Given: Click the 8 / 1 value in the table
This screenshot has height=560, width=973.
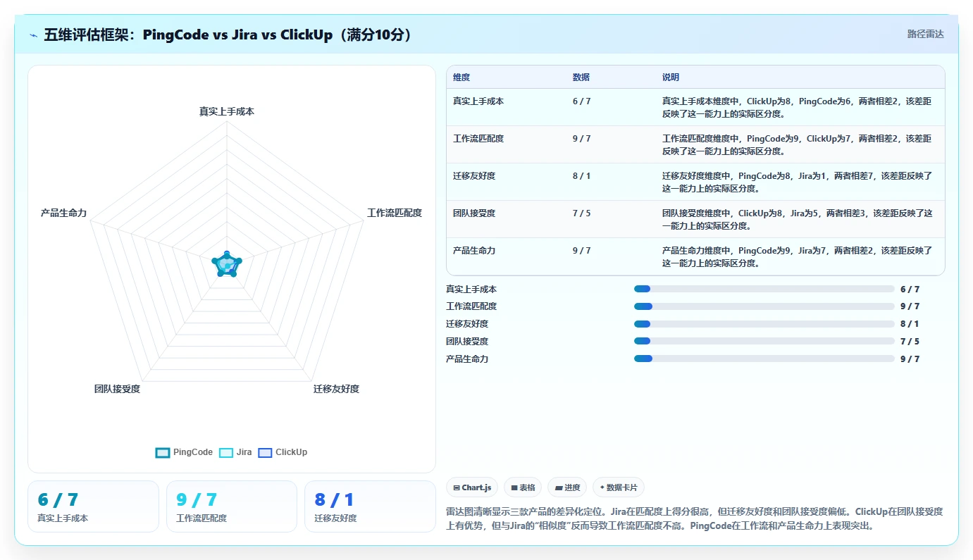Looking at the screenshot, I should coord(582,176).
